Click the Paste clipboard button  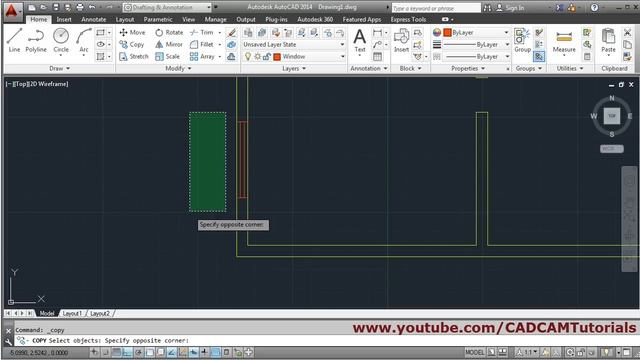click(608, 41)
